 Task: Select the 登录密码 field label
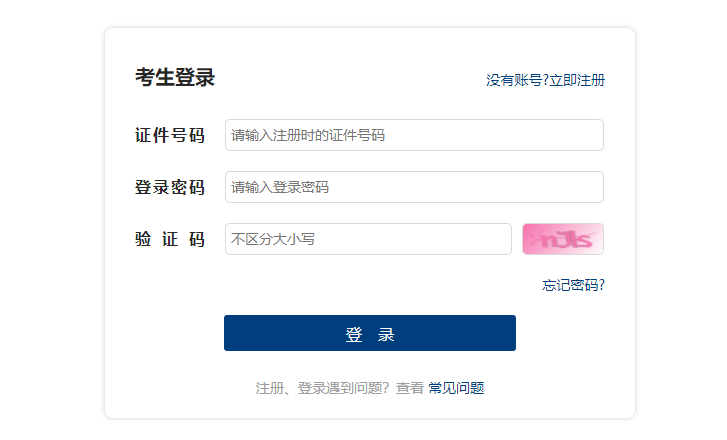click(170, 187)
